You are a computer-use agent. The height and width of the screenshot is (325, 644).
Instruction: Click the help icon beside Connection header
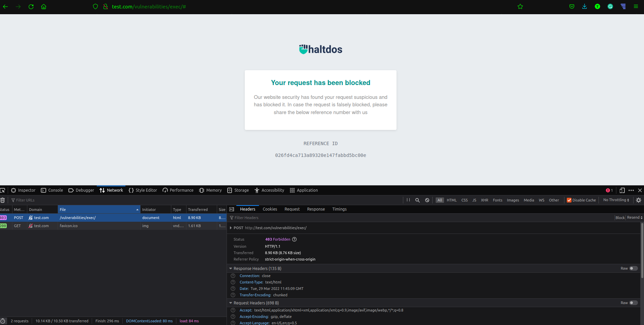tap(233, 276)
